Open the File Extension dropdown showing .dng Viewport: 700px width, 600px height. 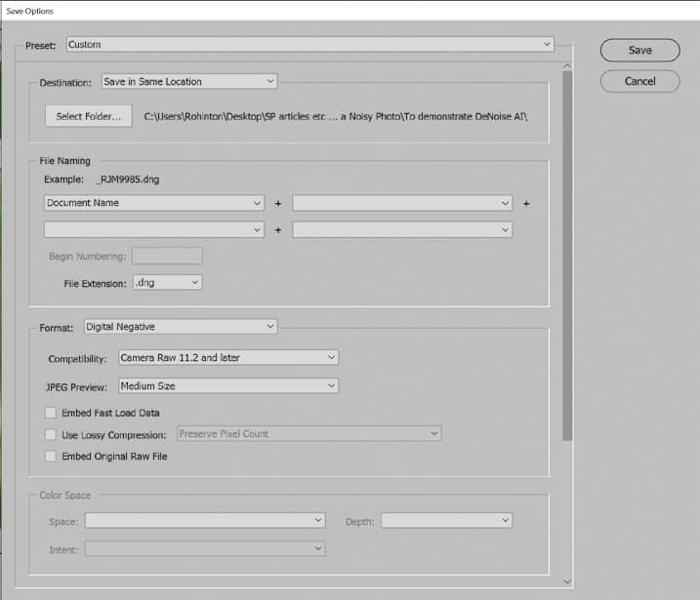tap(167, 282)
